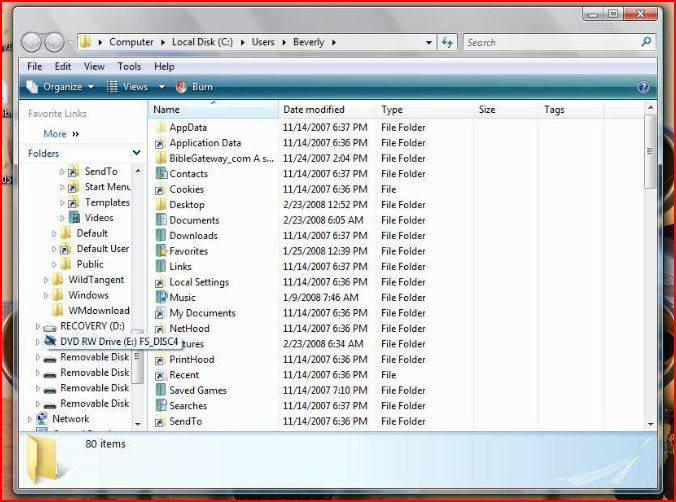Open the arrow after Users in breadcrumb

tap(284, 42)
